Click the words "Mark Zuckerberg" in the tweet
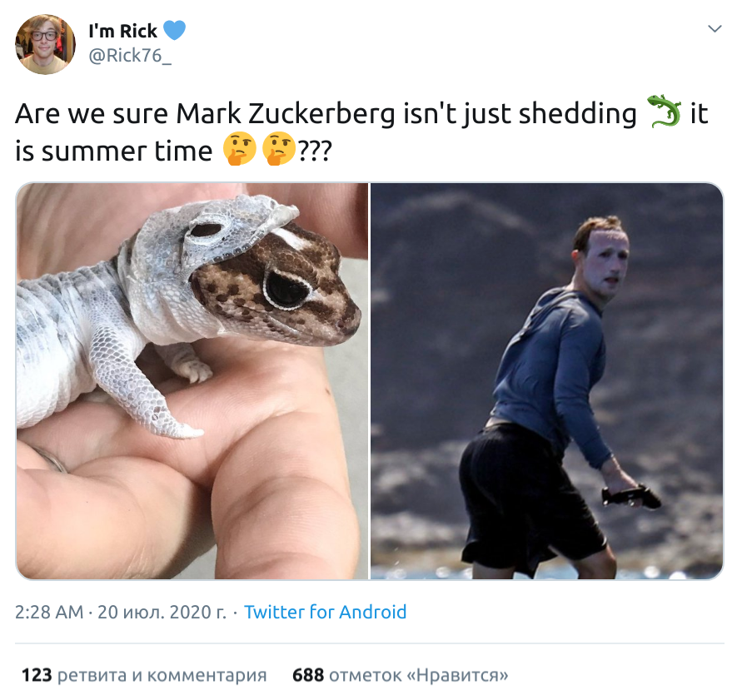The image size is (742, 700). tap(286, 114)
